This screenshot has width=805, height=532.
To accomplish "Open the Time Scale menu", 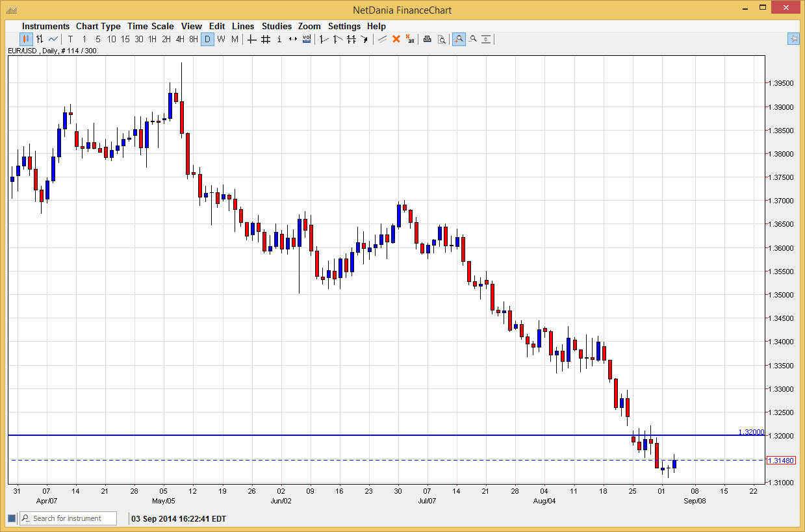I will [x=150, y=26].
